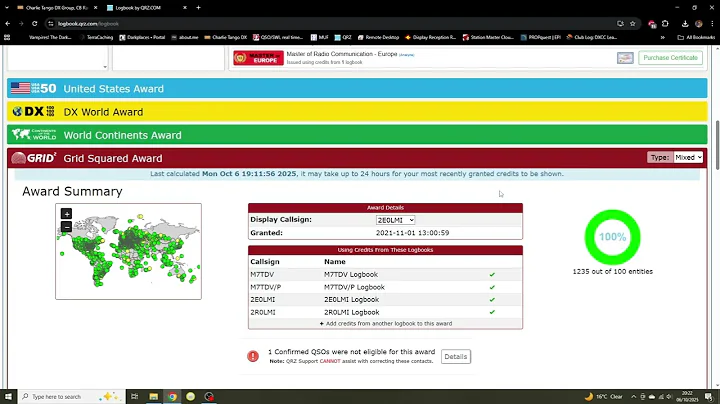Image resolution: width=720 pixels, height=404 pixels.
Task: Open Chrome extensions puzzle icon
Action: [665, 23]
